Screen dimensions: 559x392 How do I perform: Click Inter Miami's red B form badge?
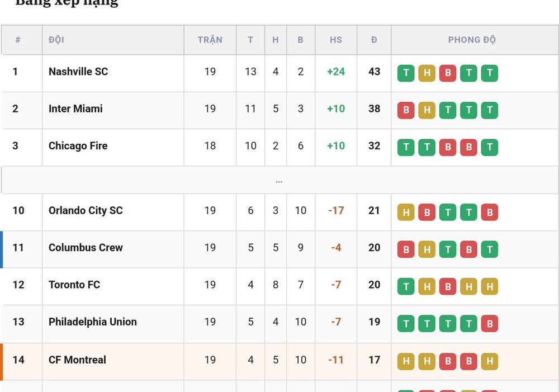[x=406, y=110]
